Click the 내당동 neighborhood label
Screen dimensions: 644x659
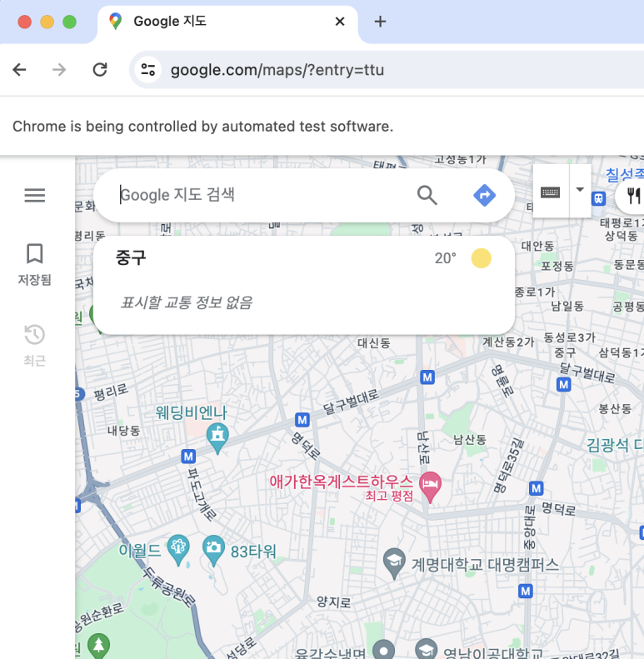point(123,430)
